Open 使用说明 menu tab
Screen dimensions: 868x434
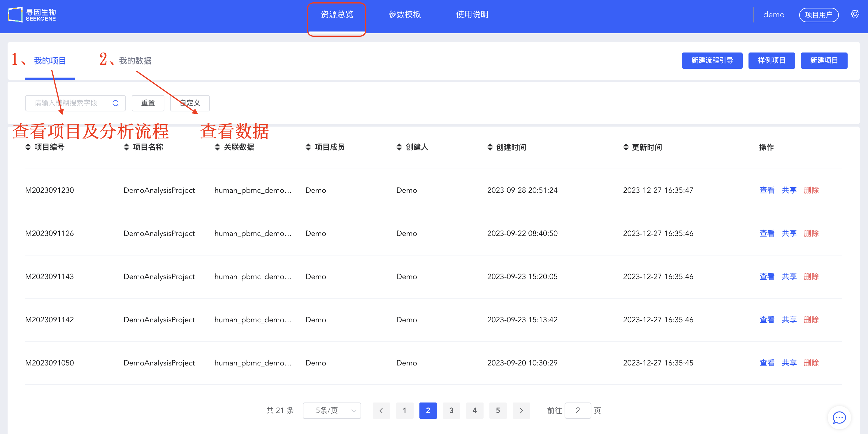[x=472, y=15]
